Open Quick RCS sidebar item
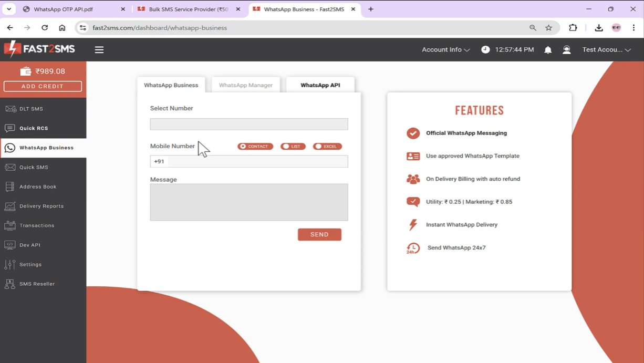 pyautogui.click(x=34, y=128)
